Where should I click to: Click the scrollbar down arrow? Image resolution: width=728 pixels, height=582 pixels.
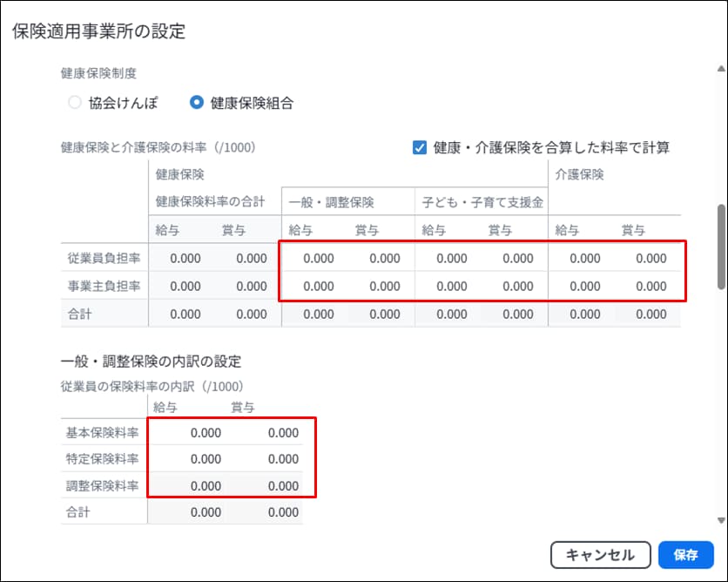720,520
